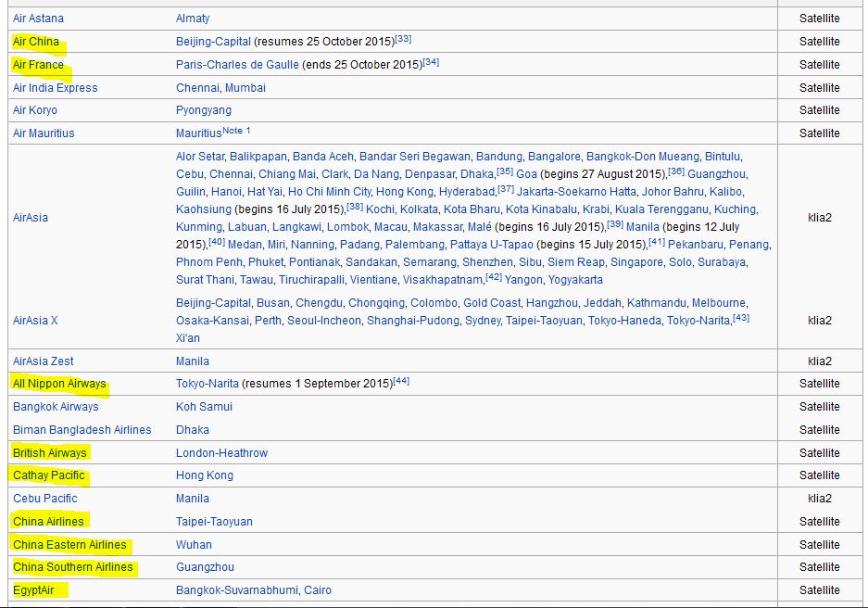Open the Yogyakarta link
This screenshot has width=868, height=608.
click(575, 280)
